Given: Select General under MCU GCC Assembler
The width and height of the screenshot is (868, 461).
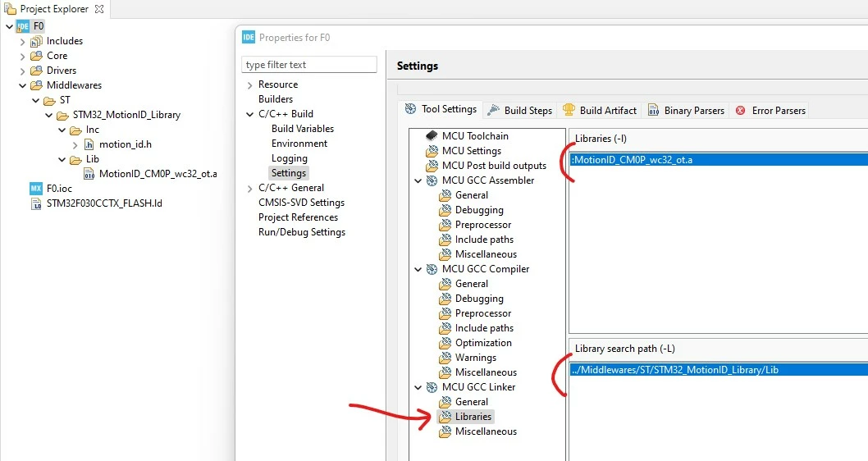Looking at the screenshot, I should [472, 194].
